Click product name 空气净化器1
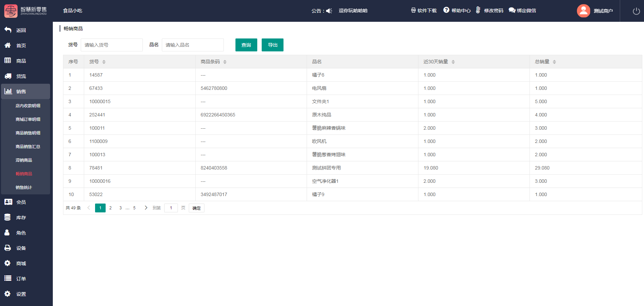 point(325,181)
